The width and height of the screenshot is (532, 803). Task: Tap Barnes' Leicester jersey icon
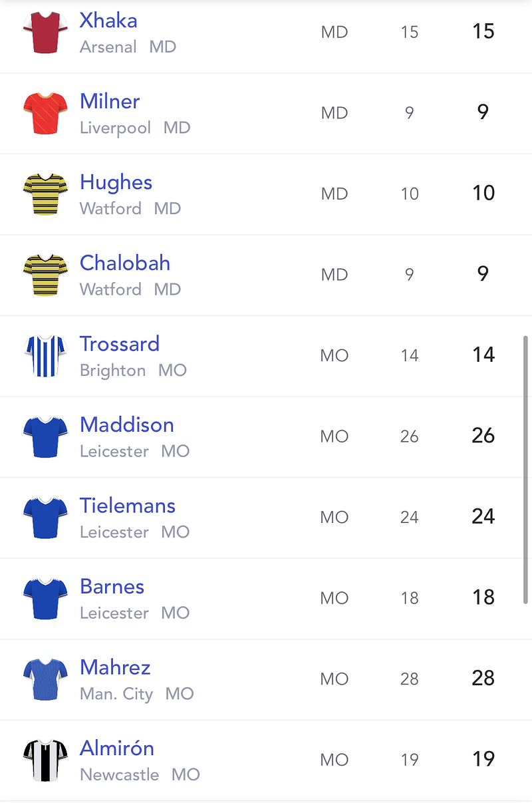[45, 598]
